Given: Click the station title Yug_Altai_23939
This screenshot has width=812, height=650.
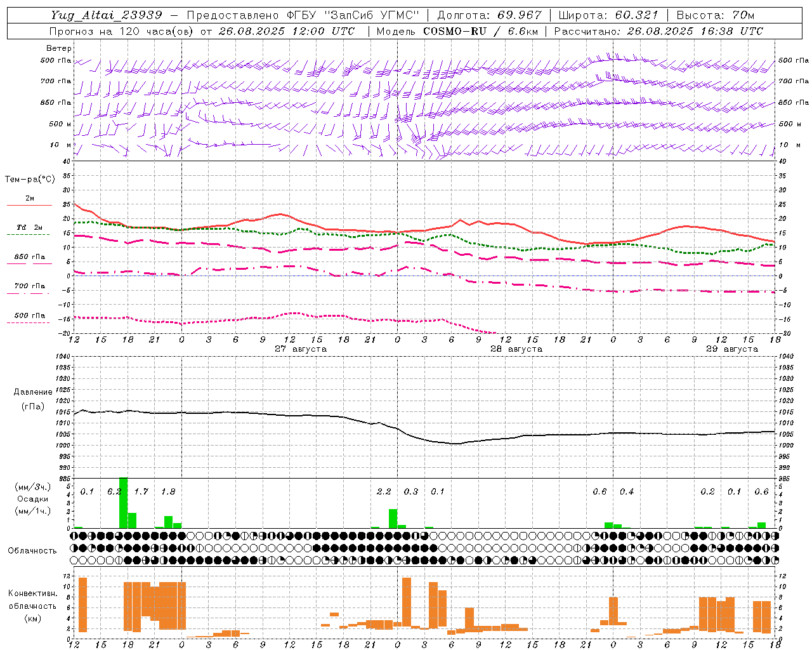Looking at the screenshot, I should [107, 15].
